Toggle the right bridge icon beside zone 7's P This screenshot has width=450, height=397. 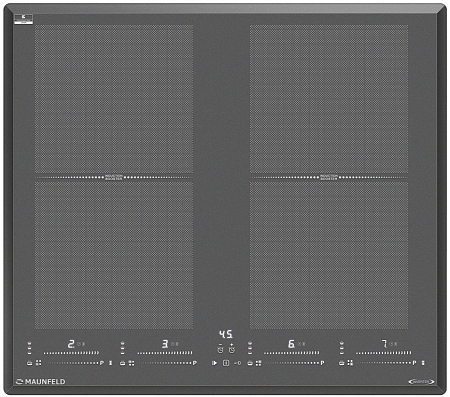pos(423,363)
